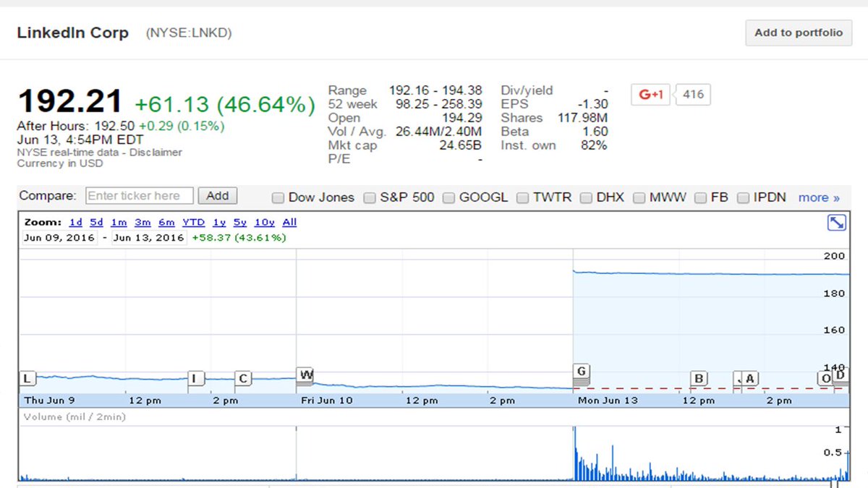The width and height of the screenshot is (868, 488).
Task: Open news flag C on chart
Action: pyautogui.click(x=243, y=378)
